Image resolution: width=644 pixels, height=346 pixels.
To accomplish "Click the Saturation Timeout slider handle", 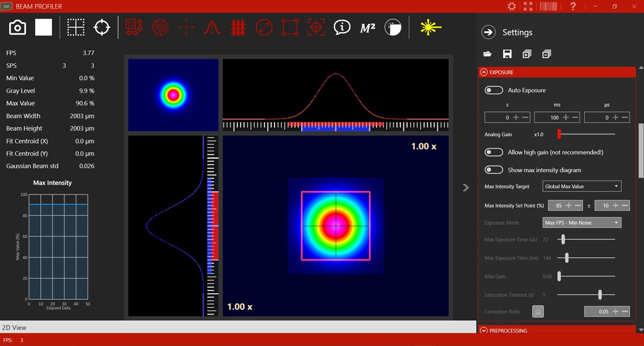I will [600, 295].
